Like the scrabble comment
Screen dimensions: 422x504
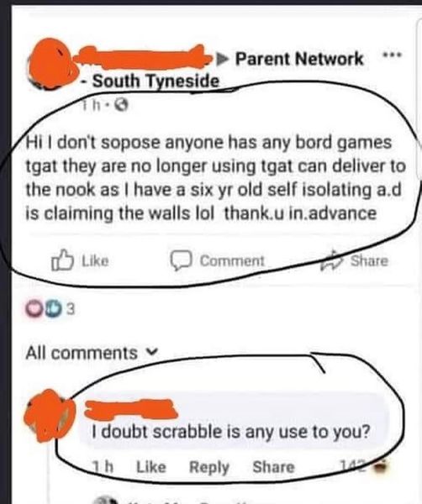coord(151,467)
